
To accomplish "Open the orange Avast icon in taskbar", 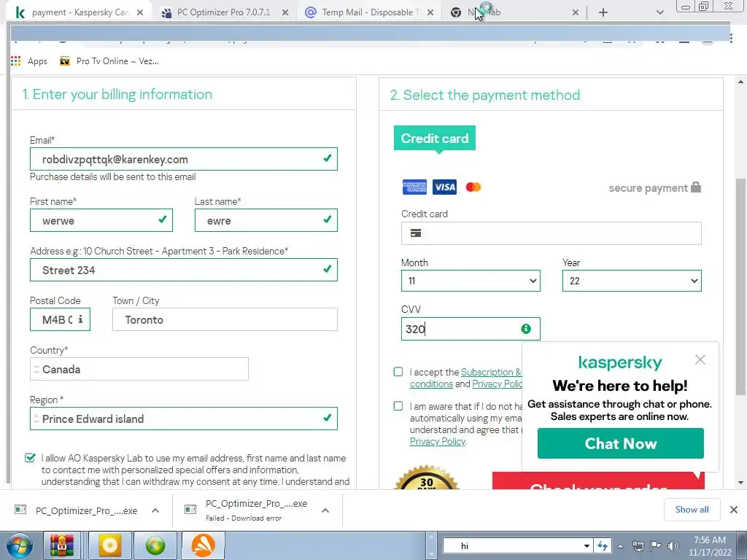I will pyautogui.click(x=203, y=545).
